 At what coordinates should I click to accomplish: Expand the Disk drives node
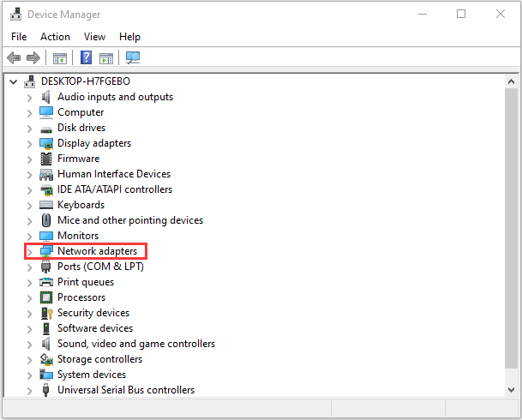point(30,129)
